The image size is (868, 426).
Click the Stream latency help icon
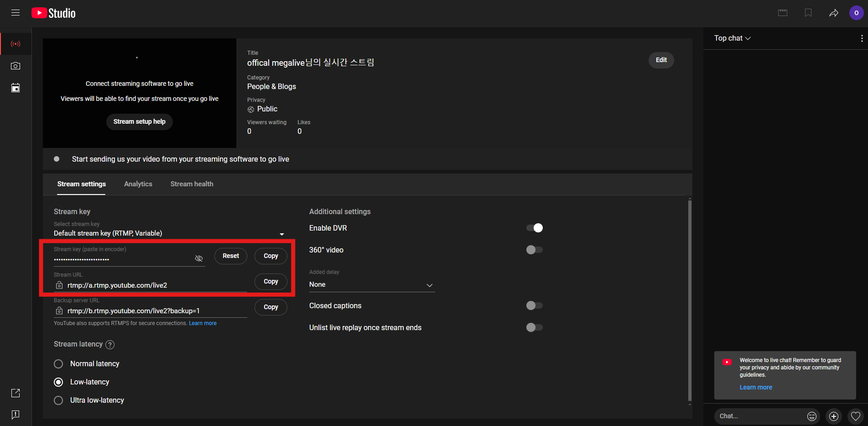(x=110, y=345)
